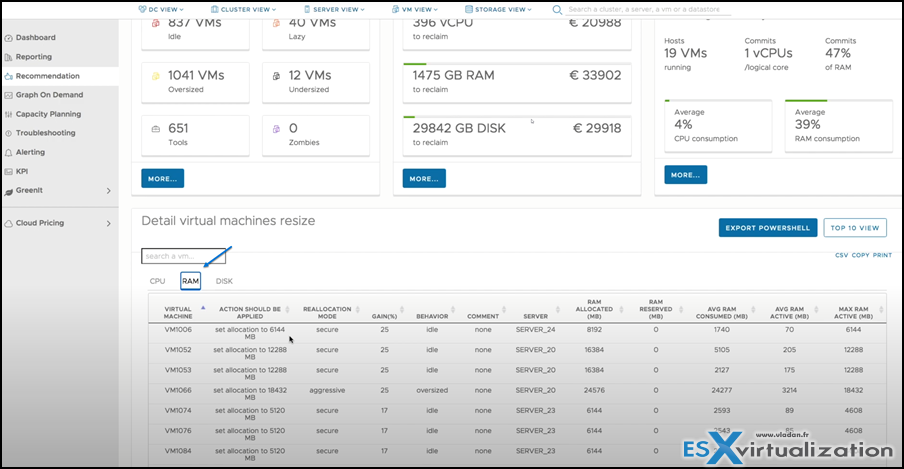Image resolution: width=904 pixels, height=469 pixels.
Task: Click the Capacity Planning bars icon
Action: pos(8,114)
